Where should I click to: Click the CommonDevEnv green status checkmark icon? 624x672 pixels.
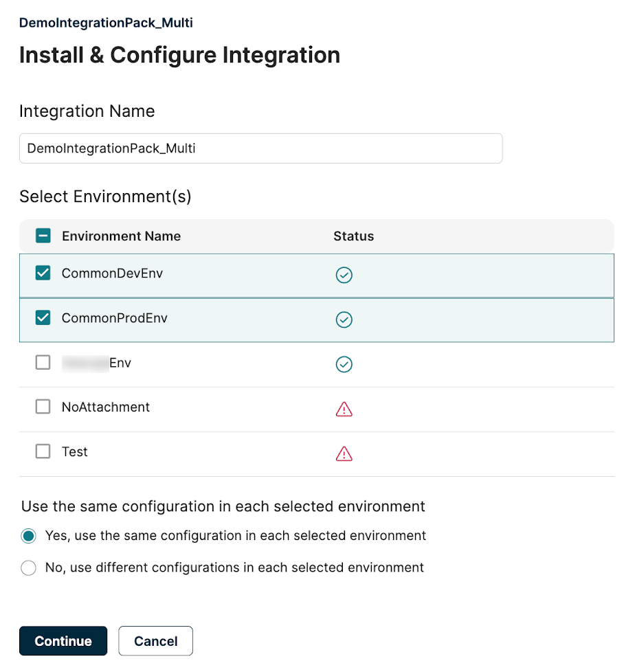(344, 276)
